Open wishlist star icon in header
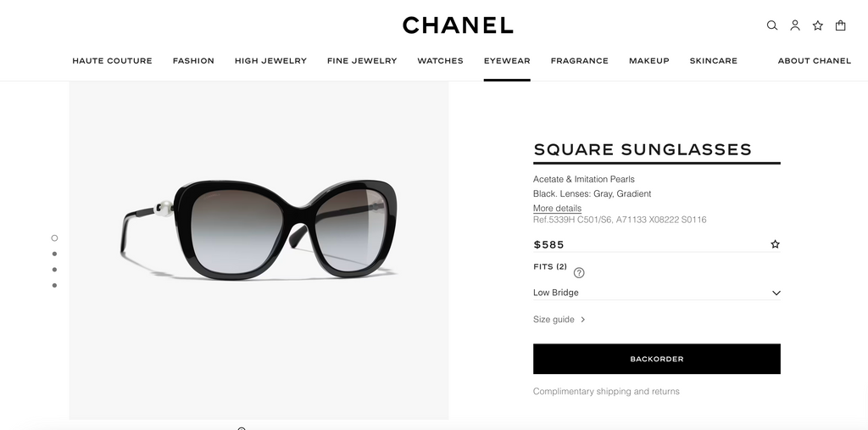The height and width of the screenshot is (430, 868). click(x=818, y=25)
